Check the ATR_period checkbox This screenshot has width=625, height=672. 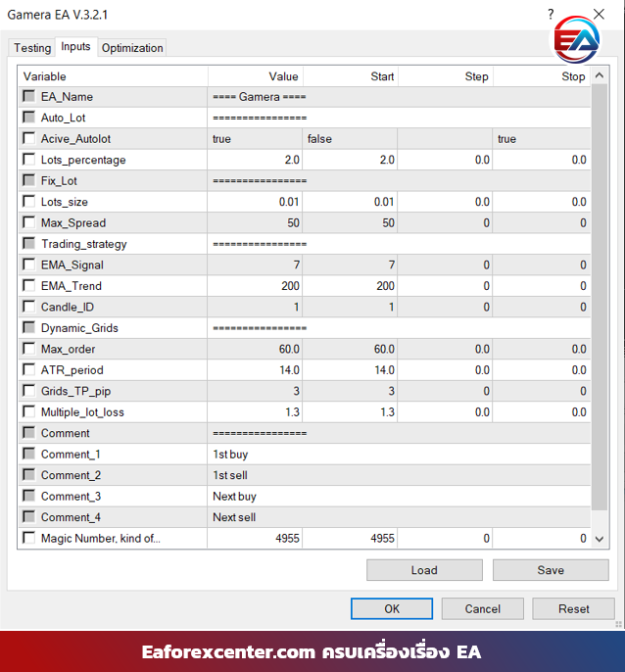coord(28,370)
